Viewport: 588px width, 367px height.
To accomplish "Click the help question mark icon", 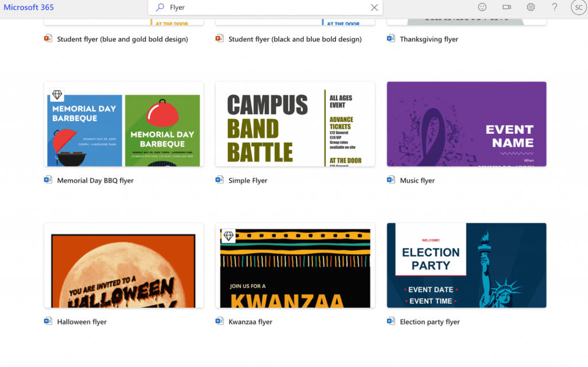I will [555, 7].
